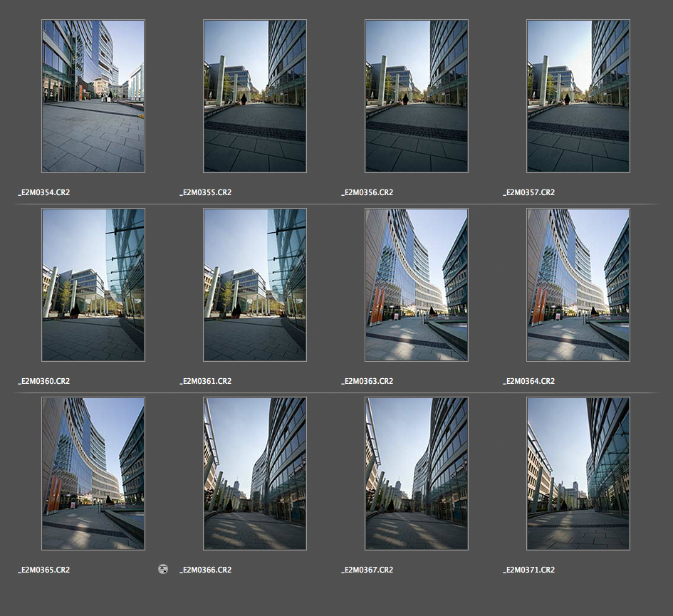Select the _E2M0363.CR2 image thumbnail
The image size is (673, 616).
(x=417, y=285)
